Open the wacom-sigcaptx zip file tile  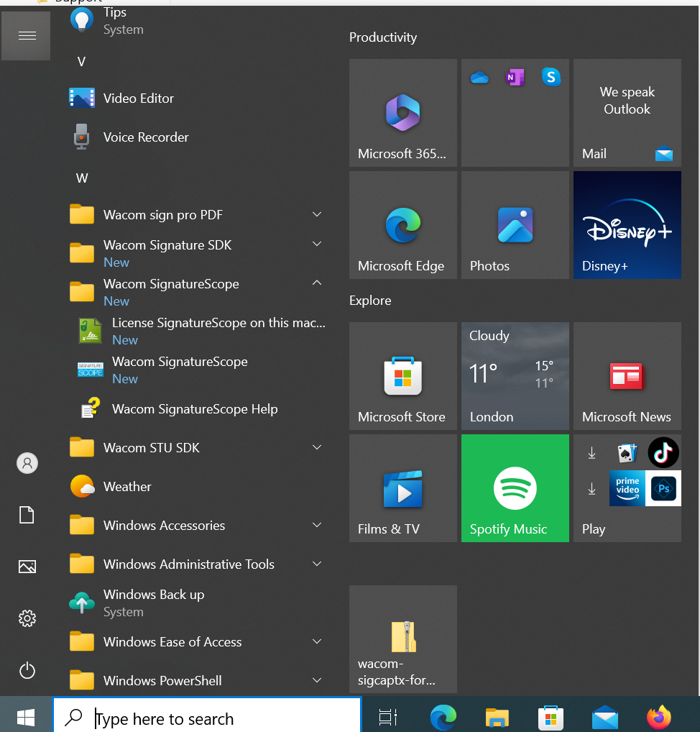pos(402,639)
